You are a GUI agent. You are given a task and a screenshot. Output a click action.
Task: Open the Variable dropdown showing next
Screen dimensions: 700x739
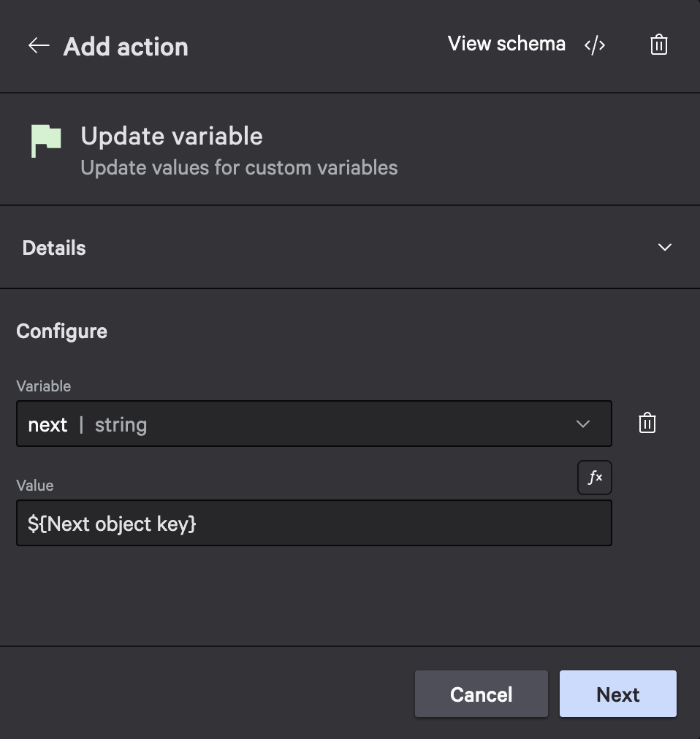(314, 424)
